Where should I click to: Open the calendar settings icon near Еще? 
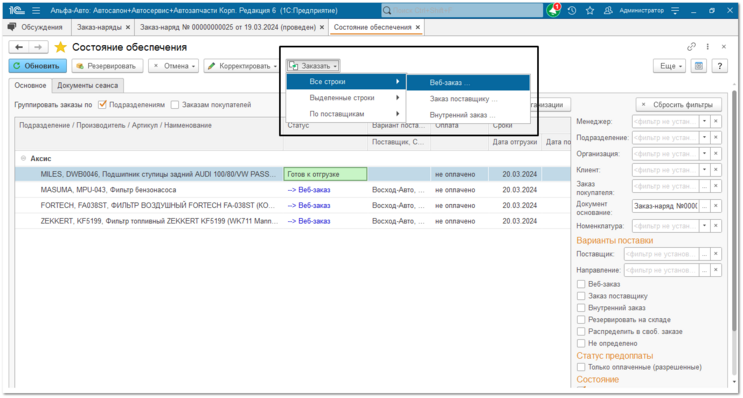point(698,66)
